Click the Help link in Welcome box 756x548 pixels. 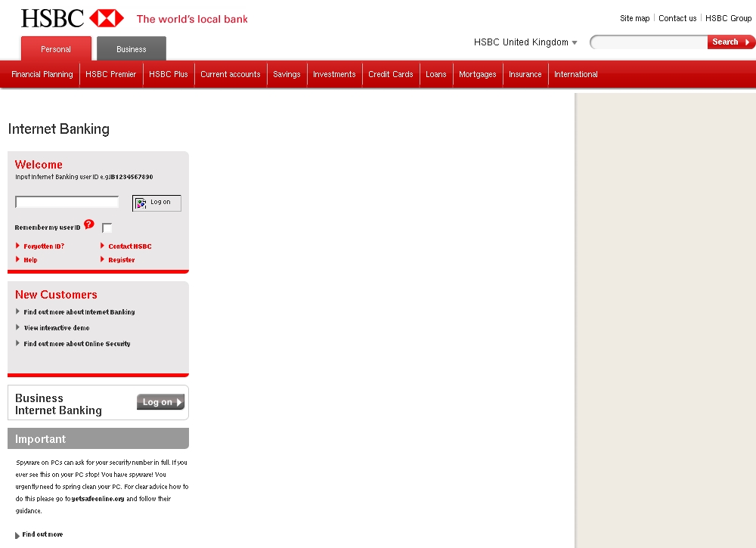(x=30, y=260)
